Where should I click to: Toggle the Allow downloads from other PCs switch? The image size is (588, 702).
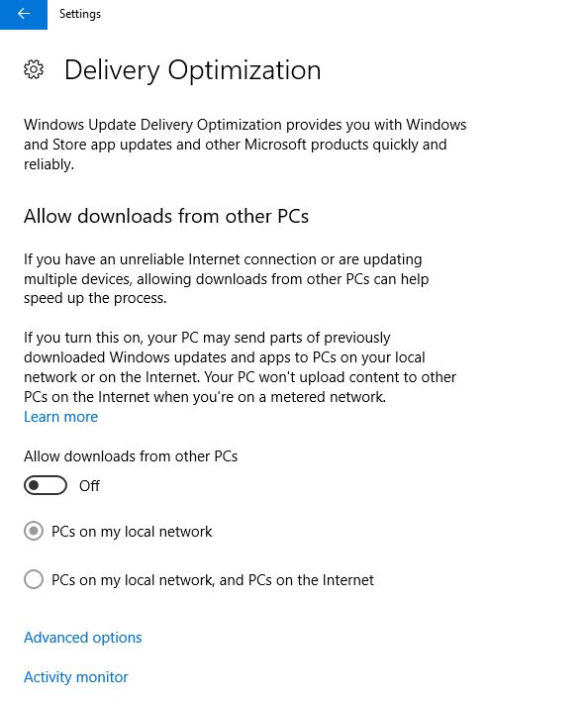[46, 486]
